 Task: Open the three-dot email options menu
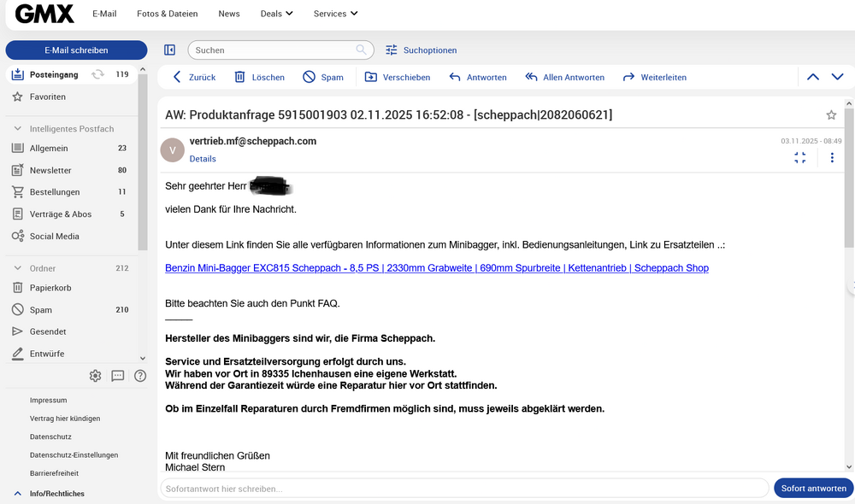[831, 157]
